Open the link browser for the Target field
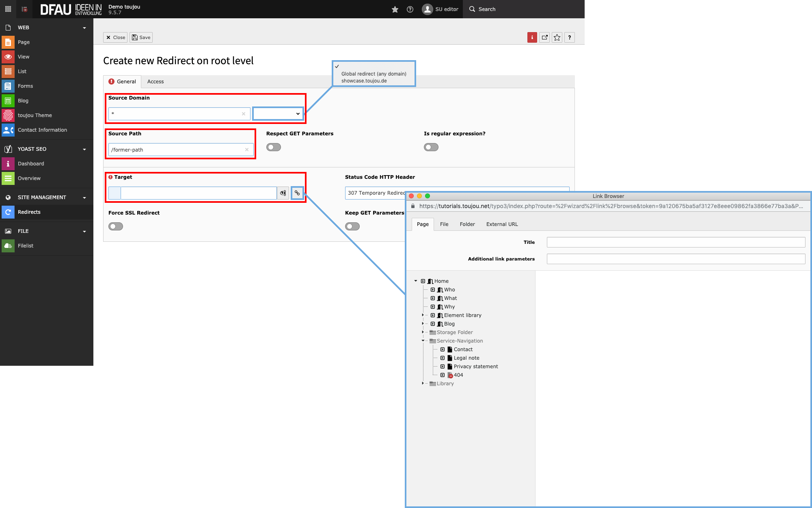This screenshot has width=812, height=508. click(297, 193)
